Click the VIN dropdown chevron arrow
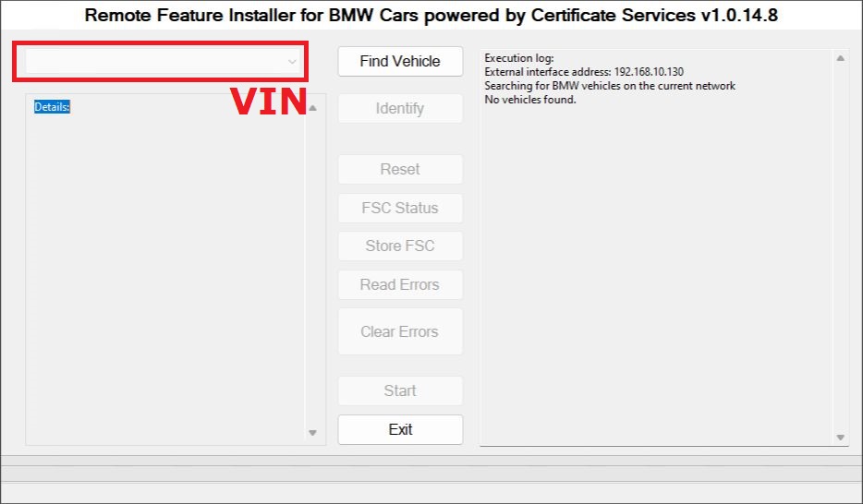Viewport: 863px width, 504px height. click(x=292, y=62)
